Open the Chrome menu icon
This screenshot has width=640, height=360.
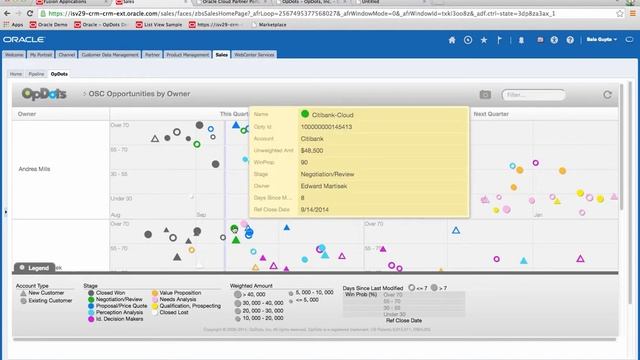pyautogui.click(x=633, y=13)
